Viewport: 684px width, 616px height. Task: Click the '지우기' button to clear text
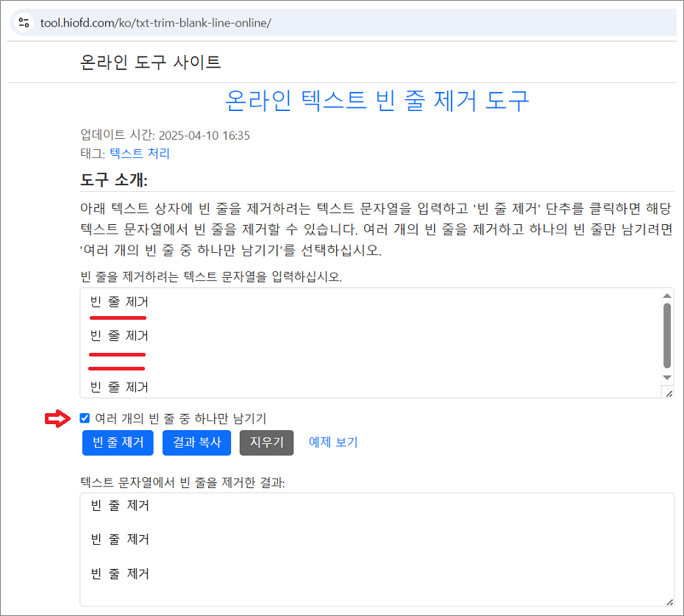click(x=266, y=443)
